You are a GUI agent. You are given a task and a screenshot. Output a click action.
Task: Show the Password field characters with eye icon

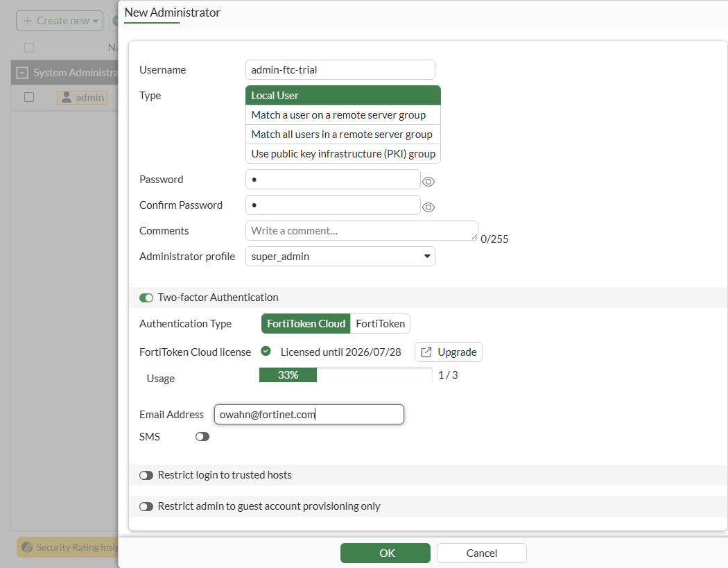[428, 182]
